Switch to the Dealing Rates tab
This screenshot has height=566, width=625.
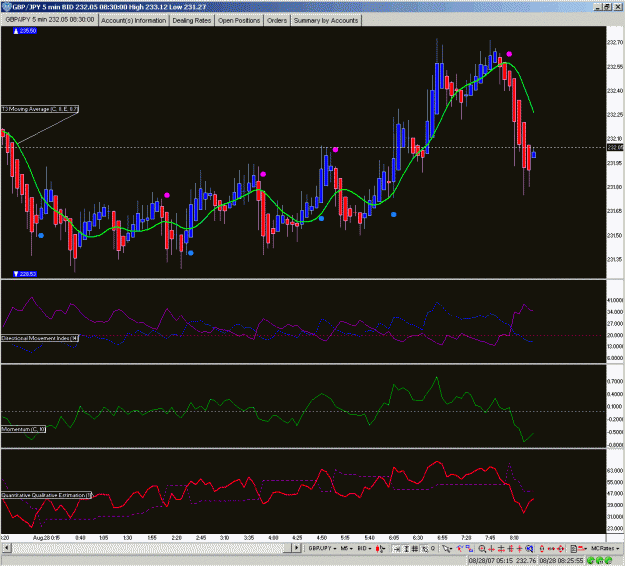[191, 21]
